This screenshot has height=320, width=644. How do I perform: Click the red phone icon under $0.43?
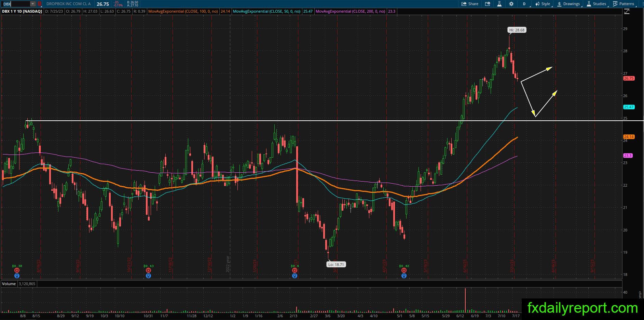point(148,270)
